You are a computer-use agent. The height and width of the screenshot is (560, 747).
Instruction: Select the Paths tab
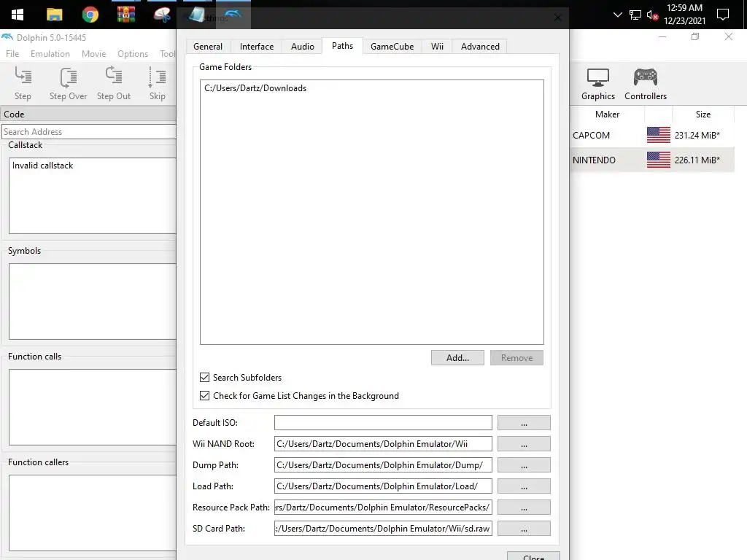[343, 46]
